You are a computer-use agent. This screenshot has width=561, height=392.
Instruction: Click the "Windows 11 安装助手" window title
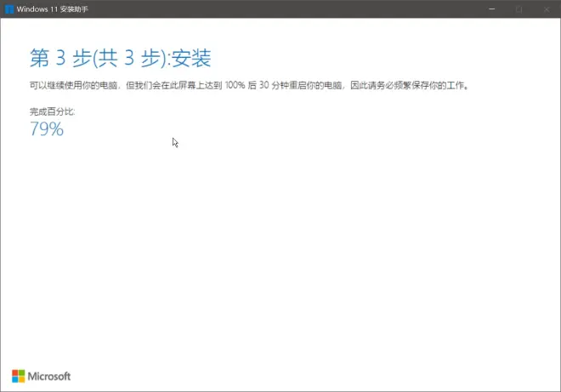(52, 9)
